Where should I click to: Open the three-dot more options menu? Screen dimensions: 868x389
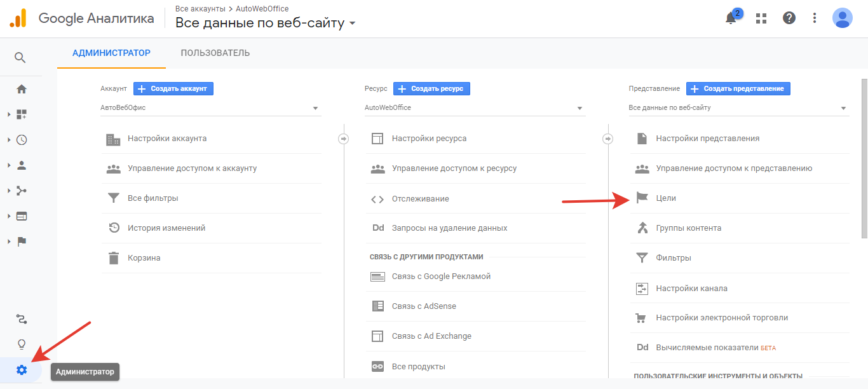coord(815,18)
